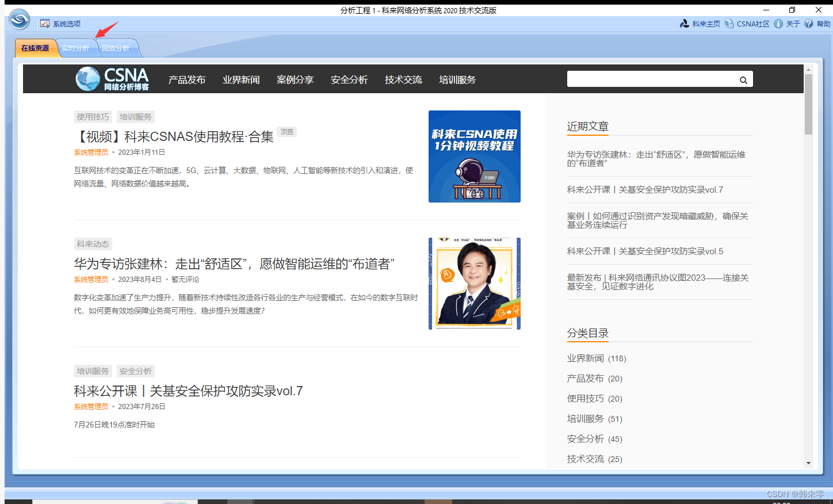The width and height of the screenshot is (833, 504).
Task: Click the 关于 info icon
Action: tap(778, 24)
